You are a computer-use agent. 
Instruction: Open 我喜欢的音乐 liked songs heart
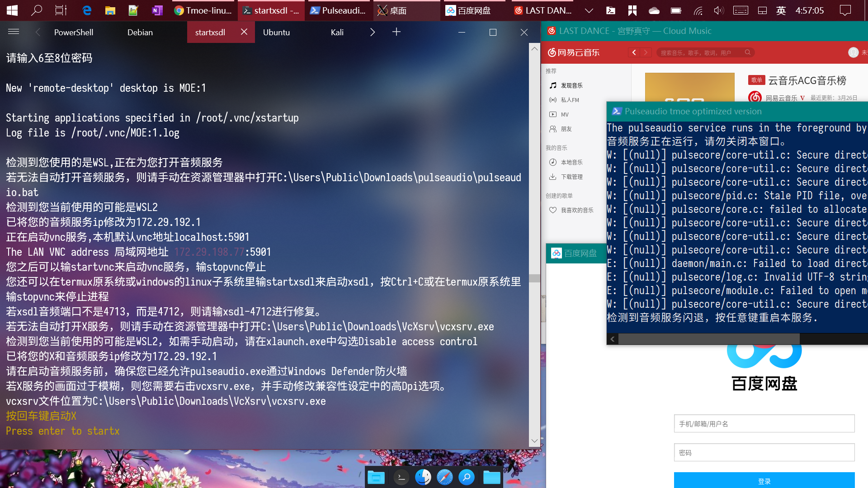pyautogui.click(x=553, y=210)
